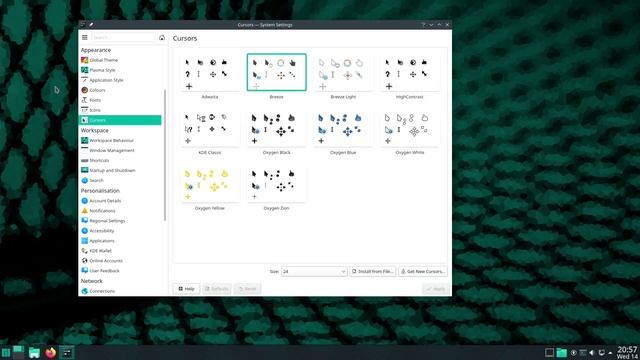Open the file manager from taskbar
This screenshot has width=640, height=360.
point(34,352)
